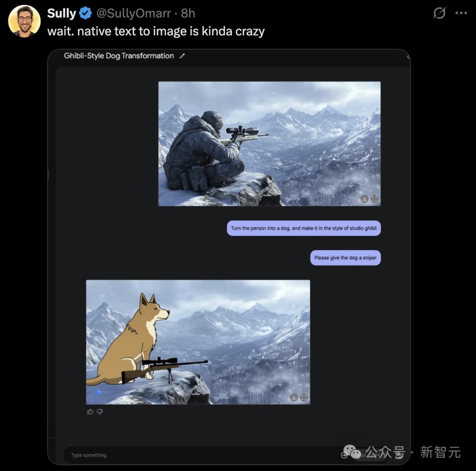Viewport: 476px width, 471px height.
Task: Select the "Please give the dog a sniper" message
Action: point(345,258)
